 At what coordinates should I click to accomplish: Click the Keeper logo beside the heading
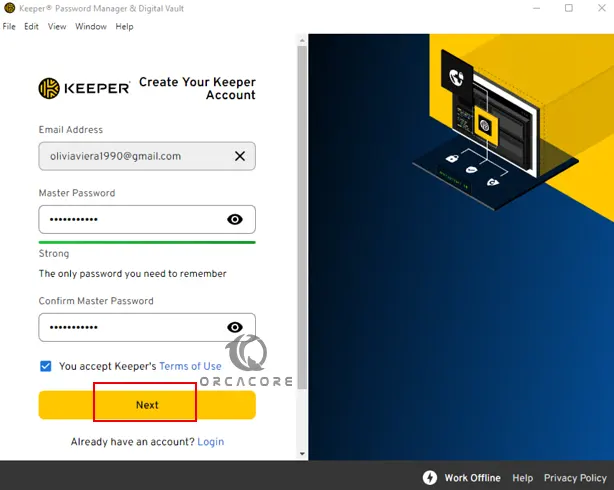click(x=84, y=88)
